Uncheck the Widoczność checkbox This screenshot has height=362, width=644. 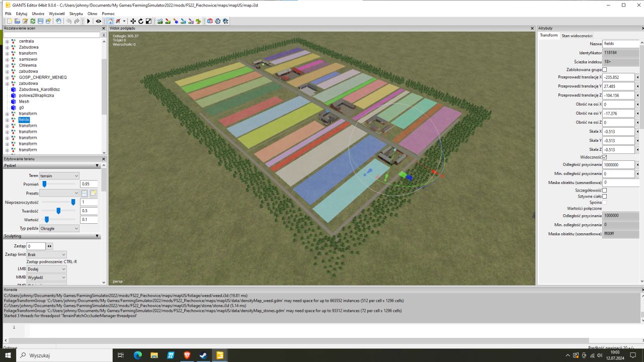(x=605, y=157)
